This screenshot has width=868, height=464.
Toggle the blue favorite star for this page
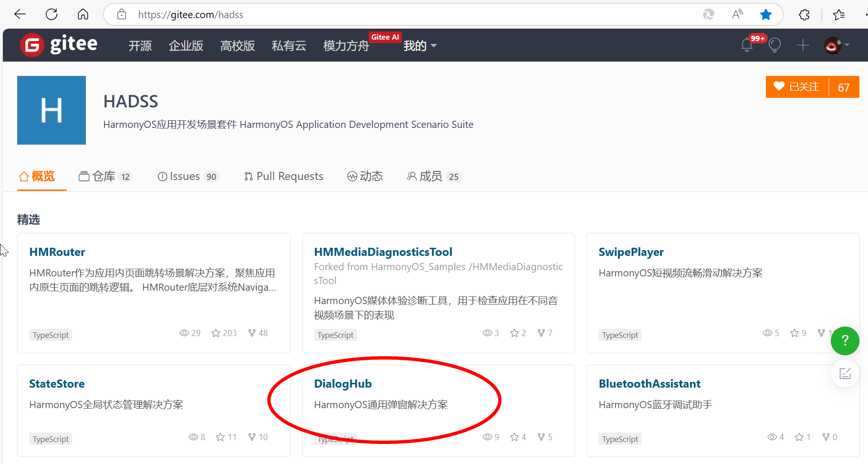[766, 14]
